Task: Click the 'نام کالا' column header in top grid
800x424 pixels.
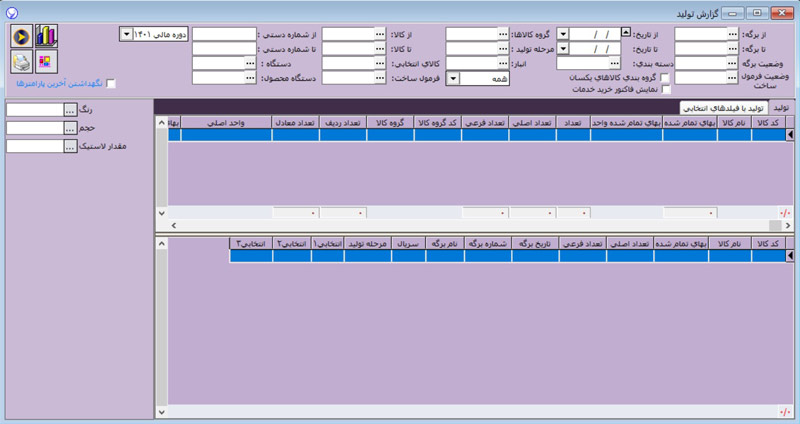Action: [x=734, y=122]
